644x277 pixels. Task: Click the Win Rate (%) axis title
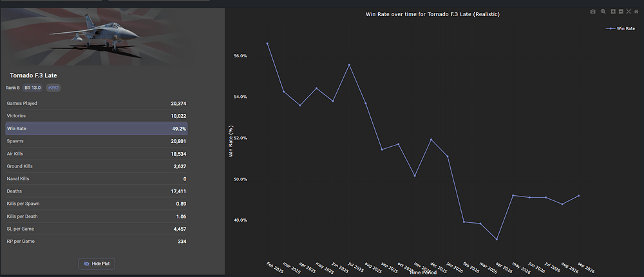[x=231, y=141]
